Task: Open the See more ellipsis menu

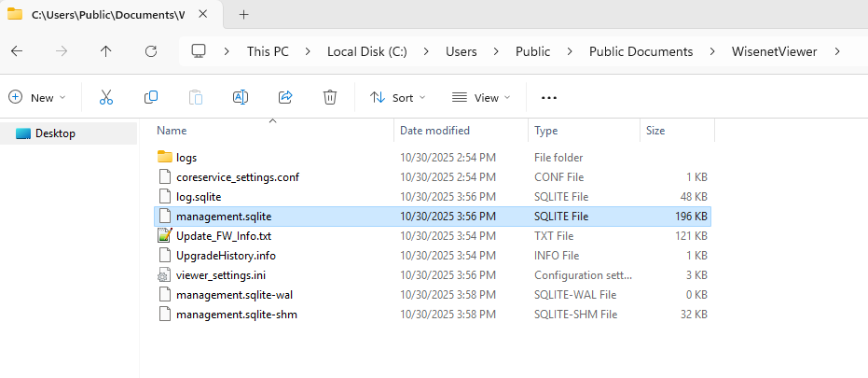Action: (548, 97)
